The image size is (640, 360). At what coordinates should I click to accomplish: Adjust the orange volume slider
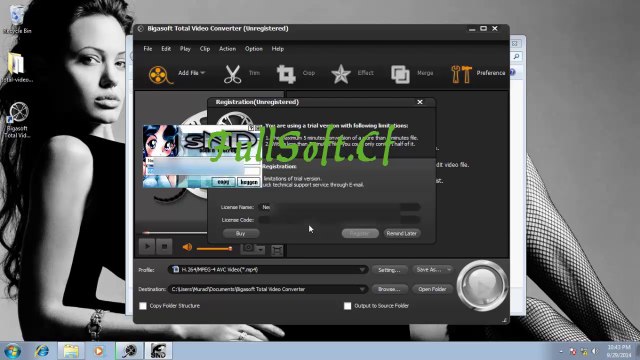214,248
